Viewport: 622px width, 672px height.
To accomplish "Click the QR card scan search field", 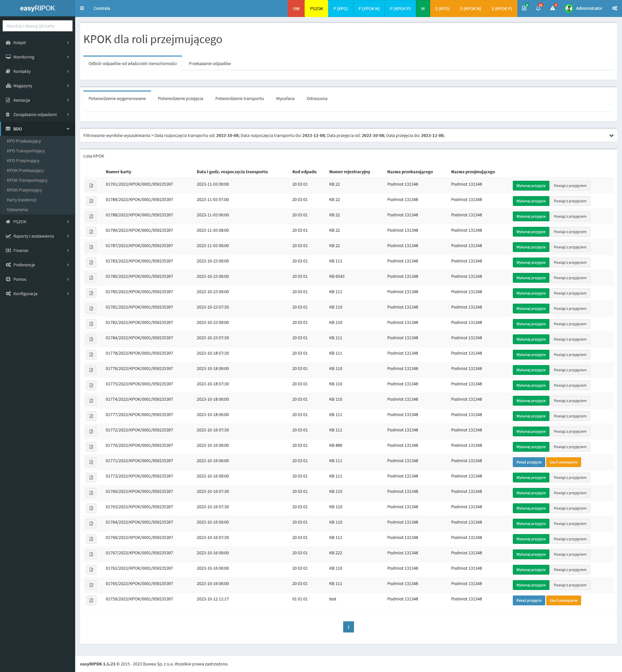I will click(x=37, y=25).
